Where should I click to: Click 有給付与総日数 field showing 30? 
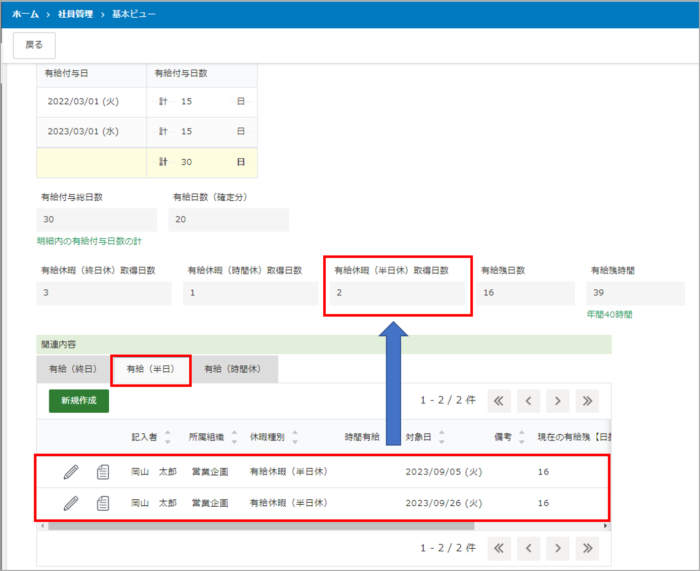click(96, 219)
